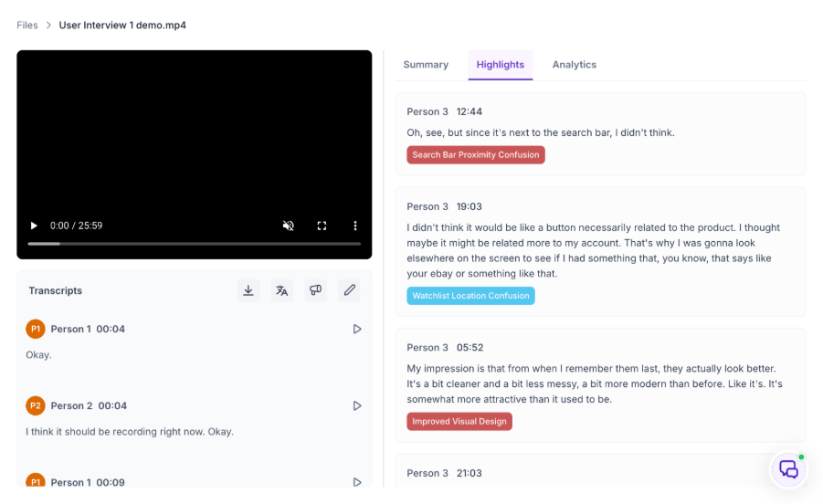Click the User Interview 1 demo.mp4 breadcrumb
Screen dimensions: 823x504
click(122, 26)
